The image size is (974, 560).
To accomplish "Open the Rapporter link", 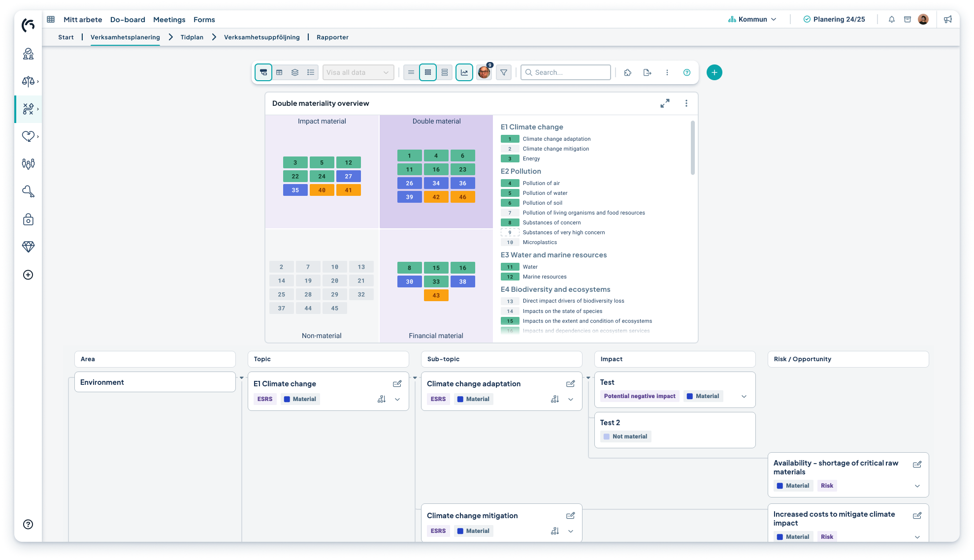I will coord(332,37).
